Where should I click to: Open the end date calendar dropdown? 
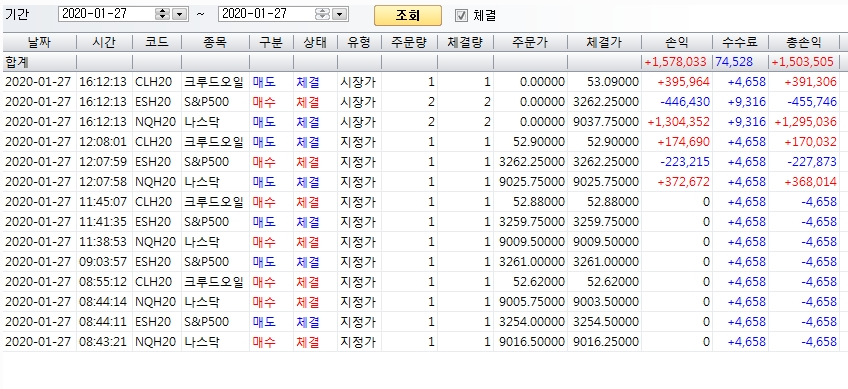[340, 15]
